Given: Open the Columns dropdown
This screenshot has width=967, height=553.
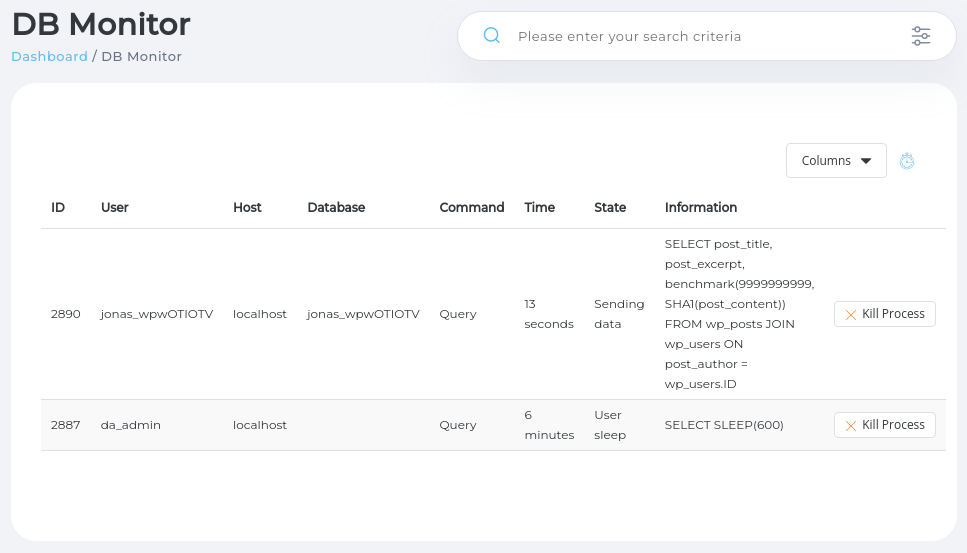Looking at the screenshot, I should [836, 161].
